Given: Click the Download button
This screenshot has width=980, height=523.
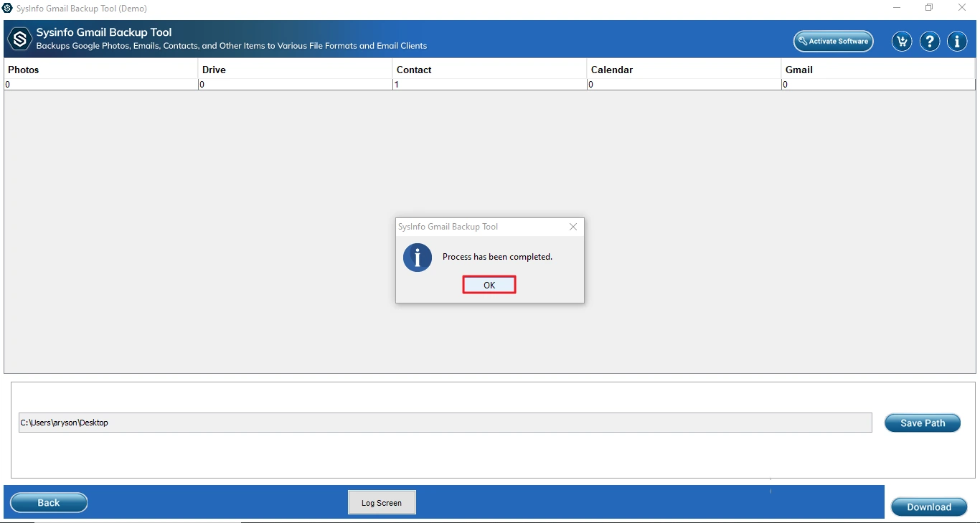Looking at the screenshot, I should point(928,506).
